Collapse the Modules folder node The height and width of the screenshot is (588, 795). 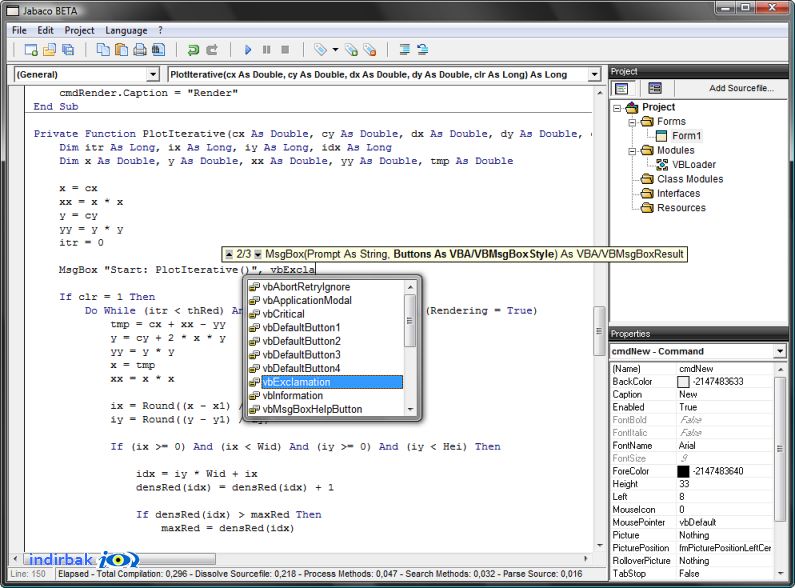632,151
